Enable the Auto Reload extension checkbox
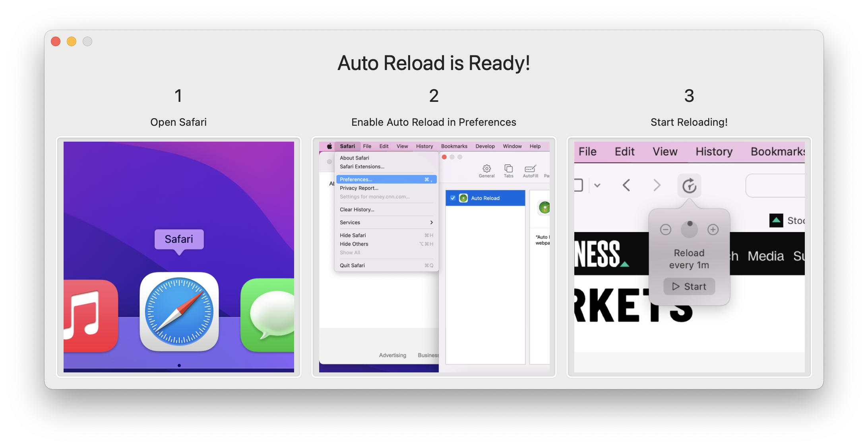Viewport: 868px width, 448px height. (453, 198)
